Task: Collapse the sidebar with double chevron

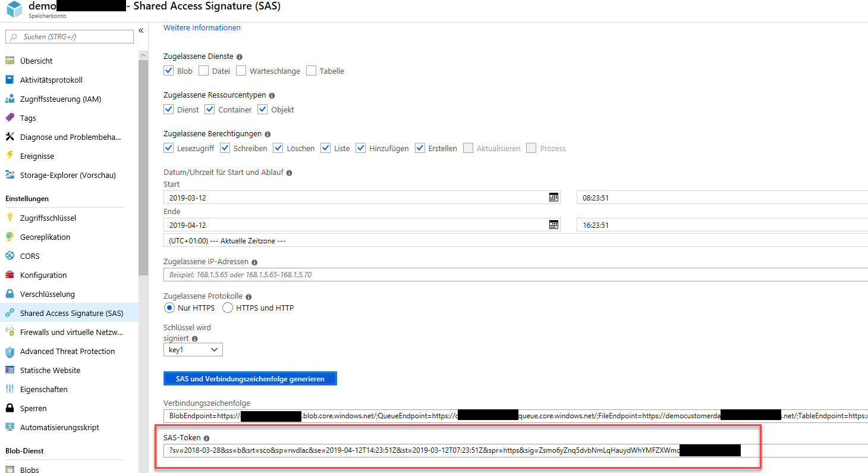Action: point(141,30)
